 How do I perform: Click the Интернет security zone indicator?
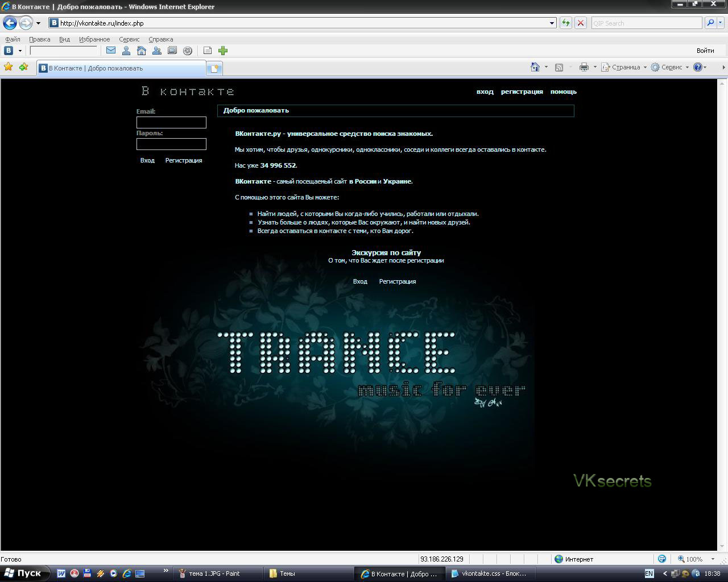pyautogui.click(x=574, y=559)
